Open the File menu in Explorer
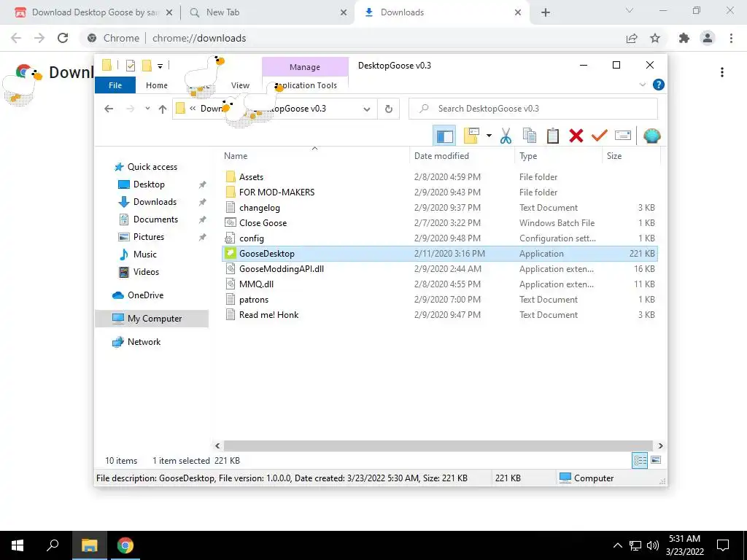 (115, 85)
